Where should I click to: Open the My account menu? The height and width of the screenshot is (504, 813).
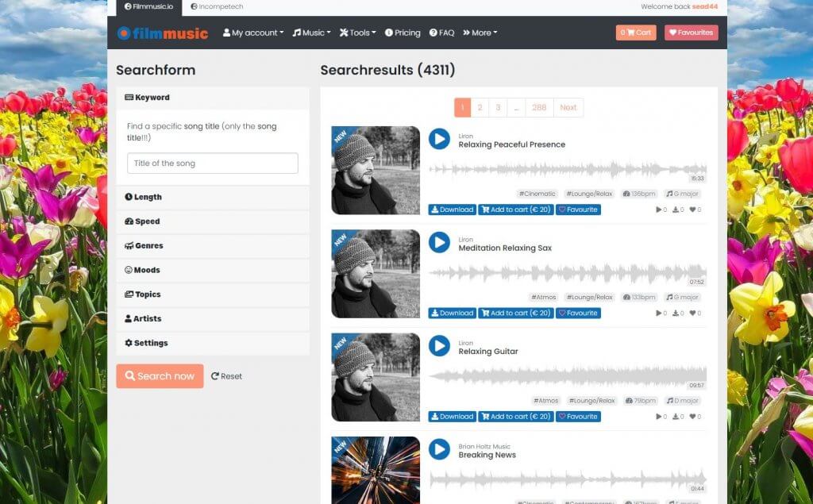click(252, 33)
